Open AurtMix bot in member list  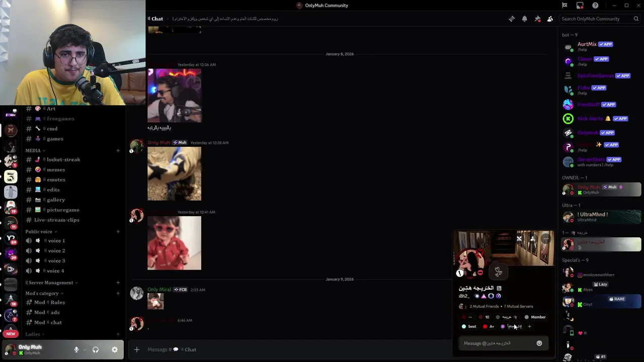[x=601, y=47]
